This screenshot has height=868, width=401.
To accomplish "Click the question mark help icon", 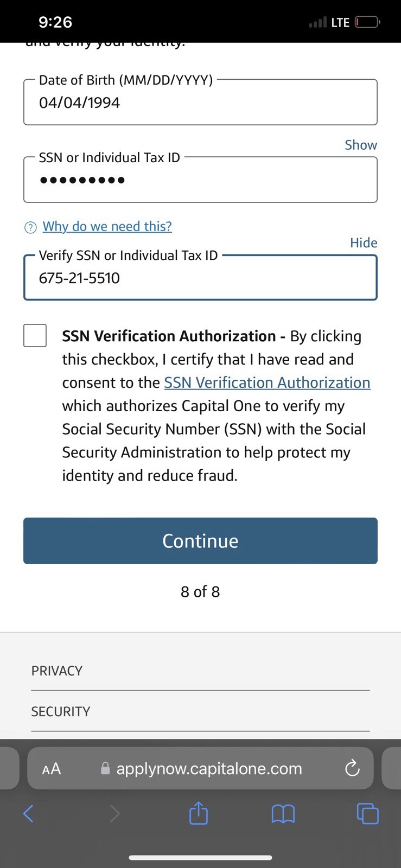I will (x=31, y=227).
